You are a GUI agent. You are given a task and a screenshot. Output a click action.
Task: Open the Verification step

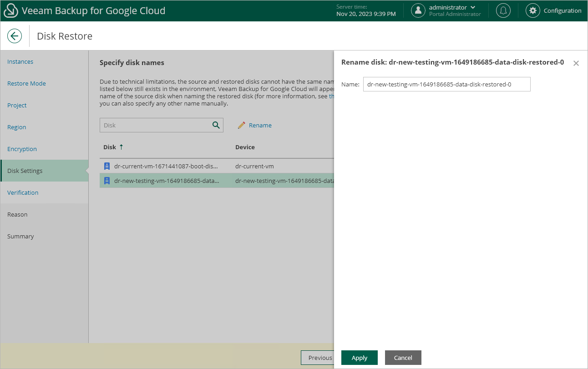pos(23,192)
